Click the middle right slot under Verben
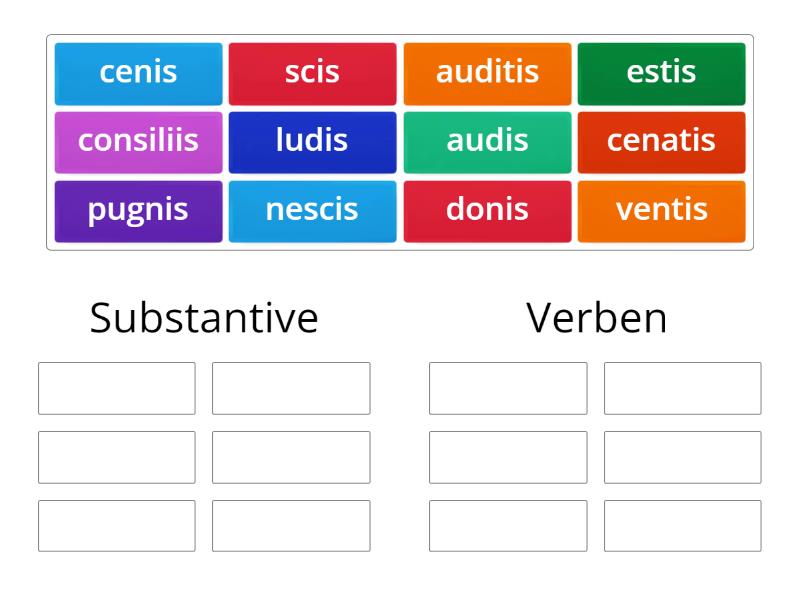 pyautogui.click(x=682, y=457)
